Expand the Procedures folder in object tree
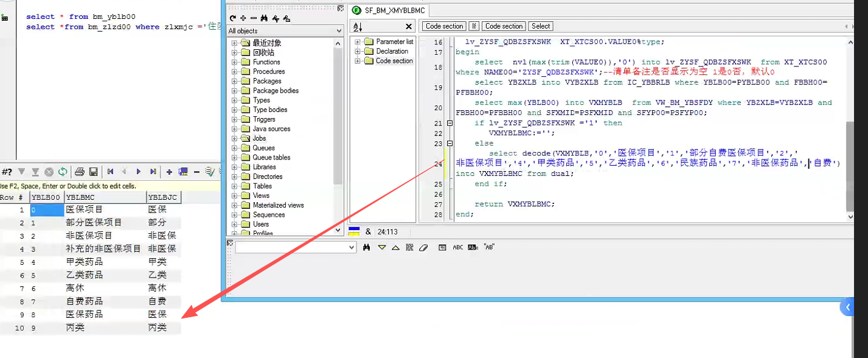This screenshot has width=868, height=358. coord(235,72)
